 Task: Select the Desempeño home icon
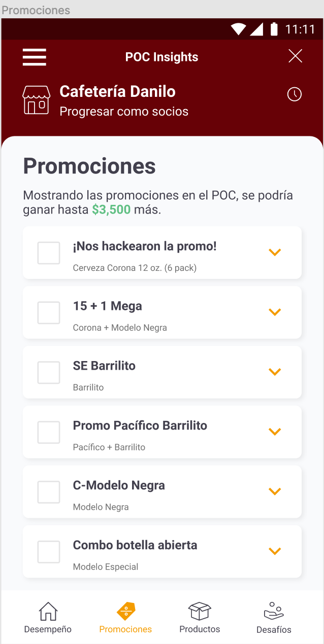point(48,611)
